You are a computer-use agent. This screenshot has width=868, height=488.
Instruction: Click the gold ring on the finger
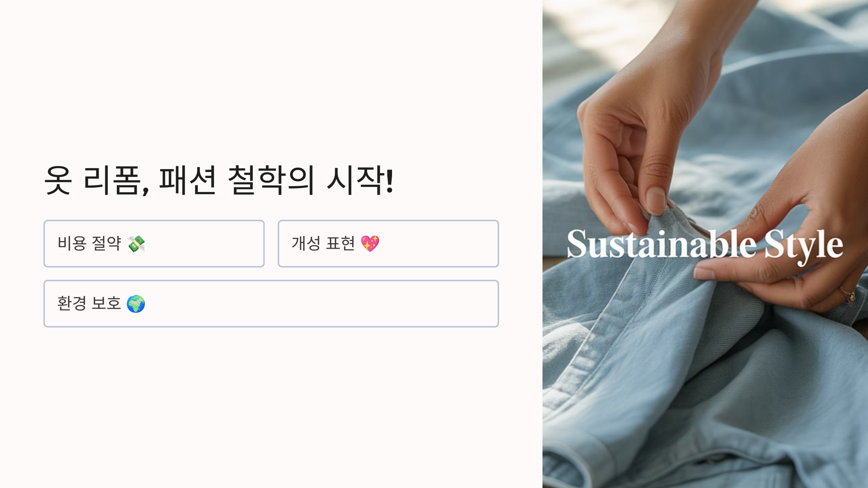point(847,295)
